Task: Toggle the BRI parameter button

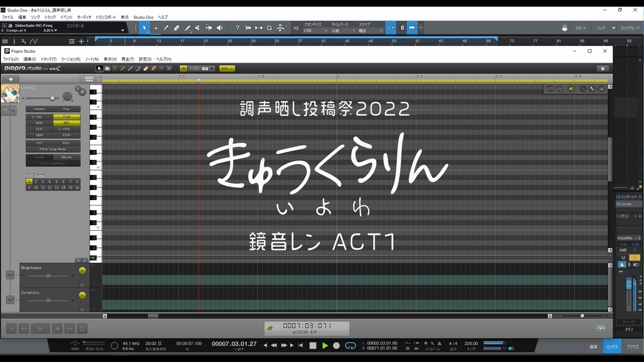Action: (x=66, y=123)
